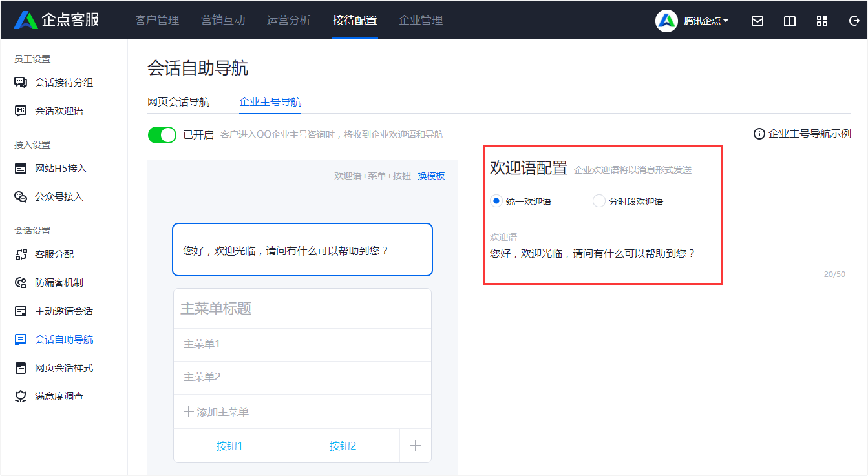The image size is (868, 476).
Task: Click plus icon next to 按钮2
Action: [x=416, y=446]
